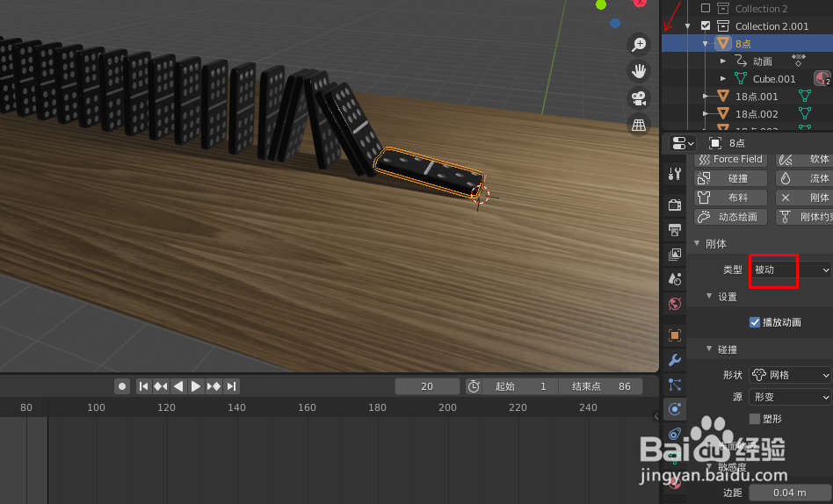
Task: Open the 类型 被动 dropdown
Action: click(x=791, y=270)
